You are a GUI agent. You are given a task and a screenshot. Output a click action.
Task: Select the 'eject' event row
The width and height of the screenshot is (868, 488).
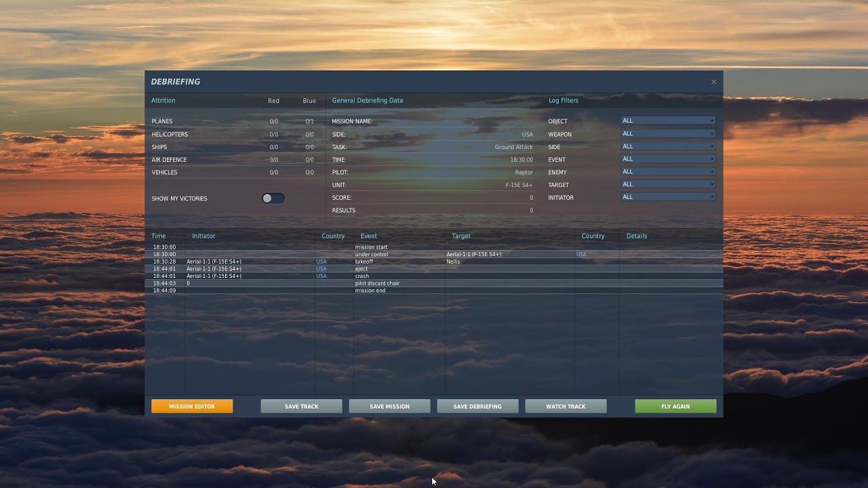tap(434, 269)
